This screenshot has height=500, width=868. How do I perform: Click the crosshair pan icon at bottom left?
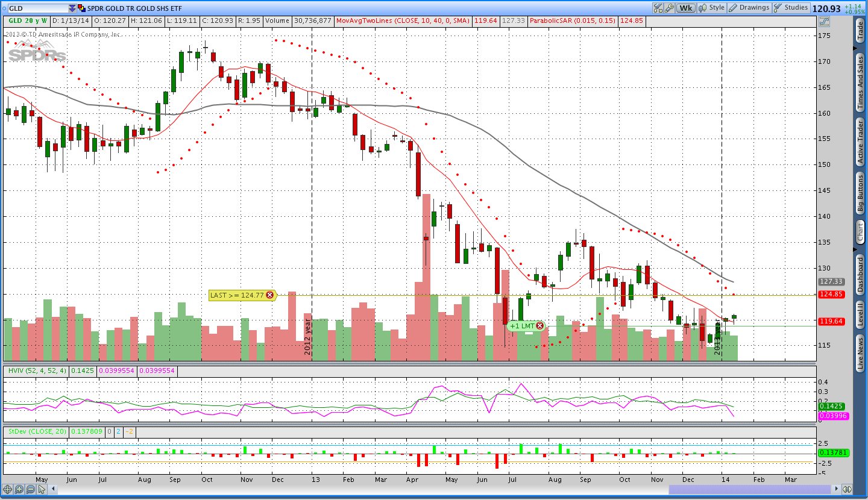[x=8, y=489]
